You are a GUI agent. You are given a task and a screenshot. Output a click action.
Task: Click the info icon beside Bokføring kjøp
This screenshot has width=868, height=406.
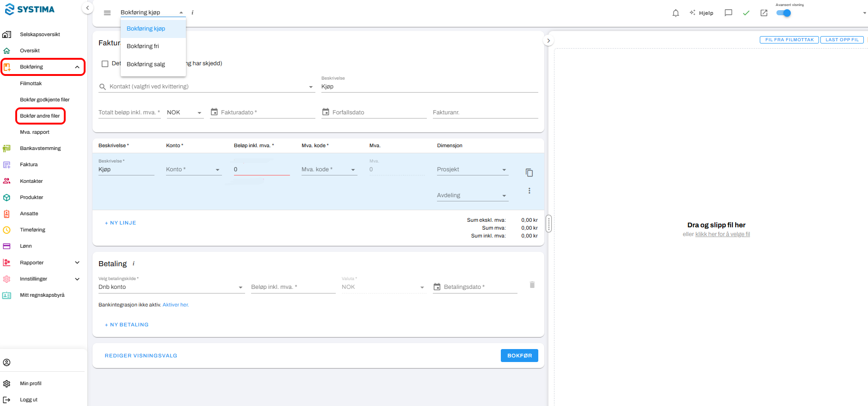pos(192,12)
